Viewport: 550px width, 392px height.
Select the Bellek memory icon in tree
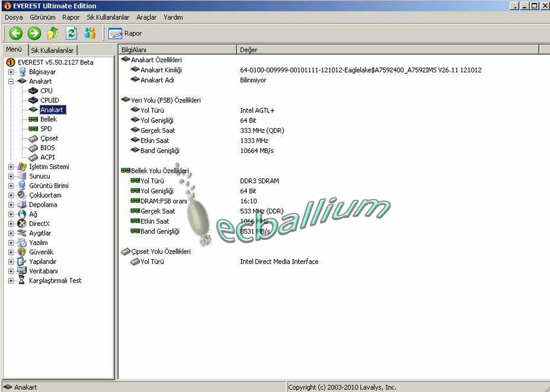click(33, 119)
